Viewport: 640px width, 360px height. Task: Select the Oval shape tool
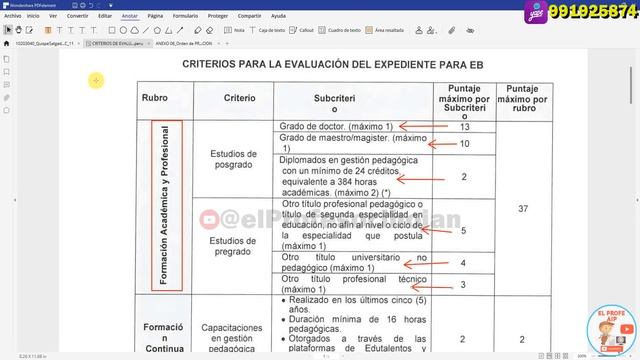[x=123, y=30]
